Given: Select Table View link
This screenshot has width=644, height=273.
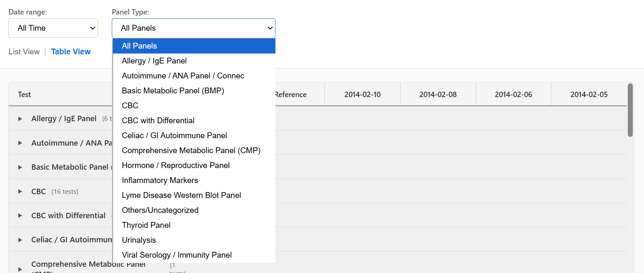Looking at the screenshot, I should [71, 52].
